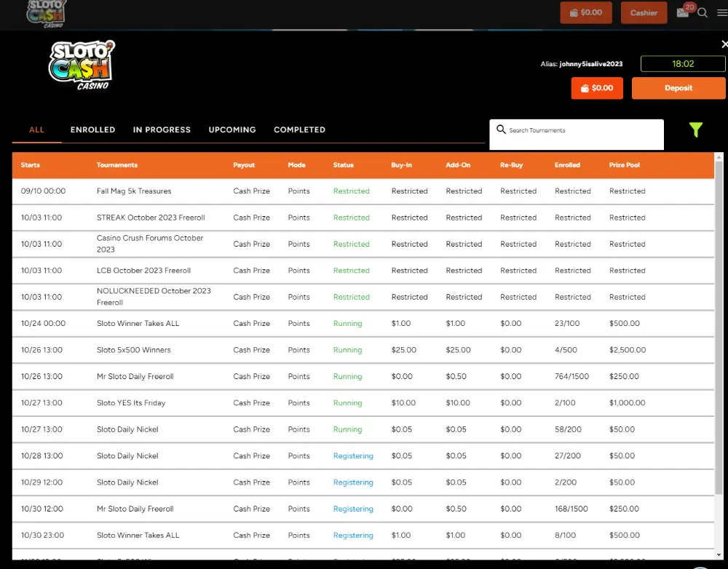Sort by the Prize Pool column header
Viewport: 728px width, 569px height.
[625, 164]
